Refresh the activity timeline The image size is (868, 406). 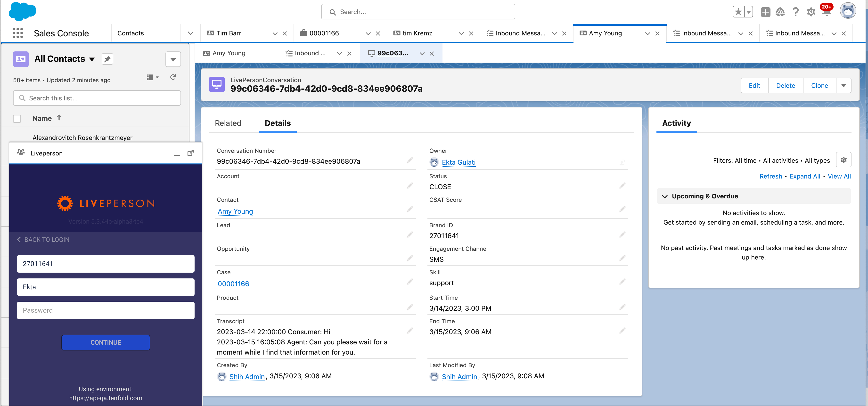tap(770, 176)
